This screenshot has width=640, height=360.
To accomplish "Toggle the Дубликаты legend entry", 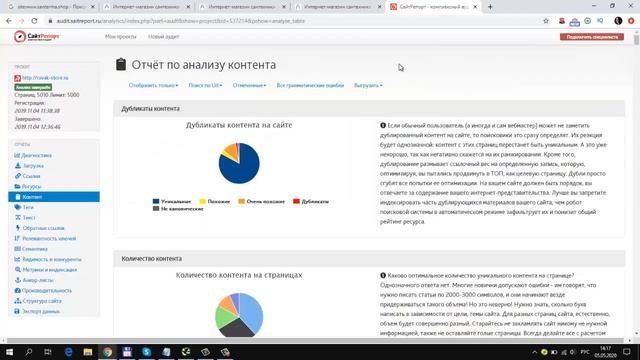I will point(311,202).
